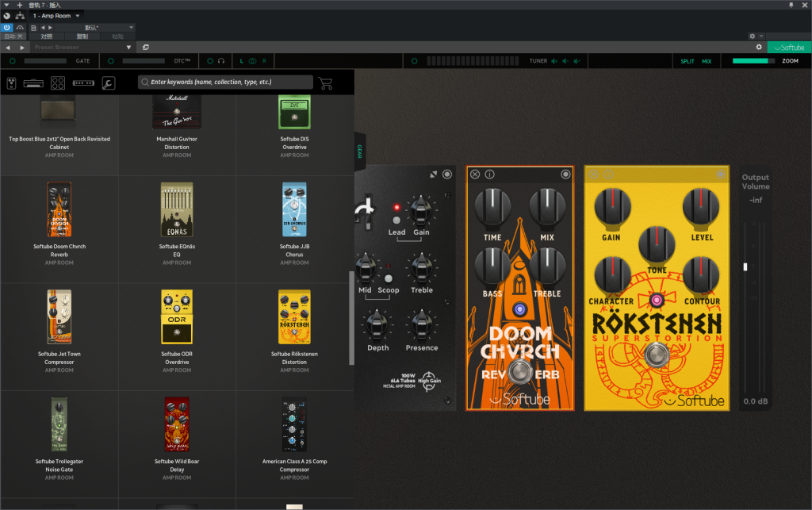Go to next Amp Room preset
Image resolution: width=812 pixels, height=510 pixels.
pyautogui.click(x=21, y=47)
